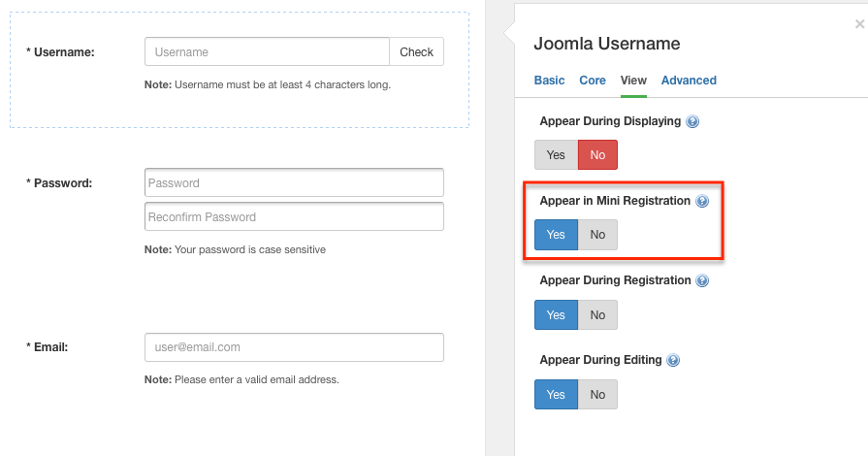Click the Appear During Displaying label
This screenshot has height=456, width=868.
(610, 121)
